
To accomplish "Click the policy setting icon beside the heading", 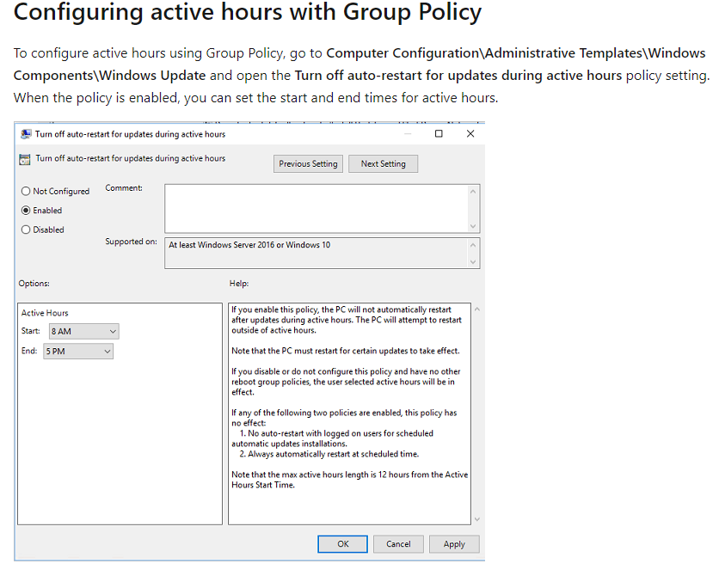I will point(25,160).
